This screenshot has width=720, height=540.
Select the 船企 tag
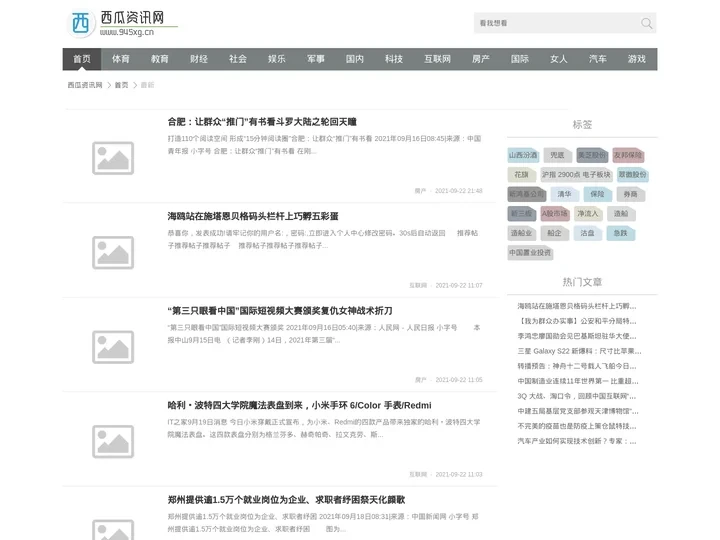(x=555, y=233)
